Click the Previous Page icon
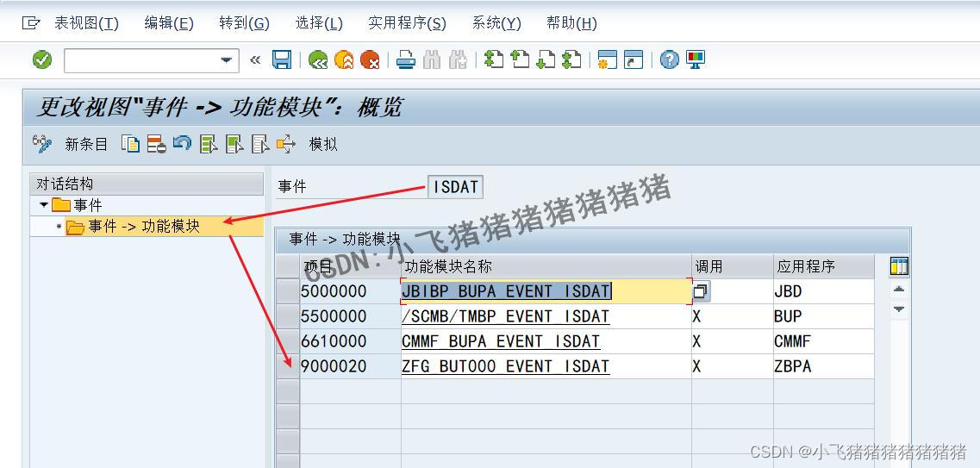 click(x=520, y=60)
